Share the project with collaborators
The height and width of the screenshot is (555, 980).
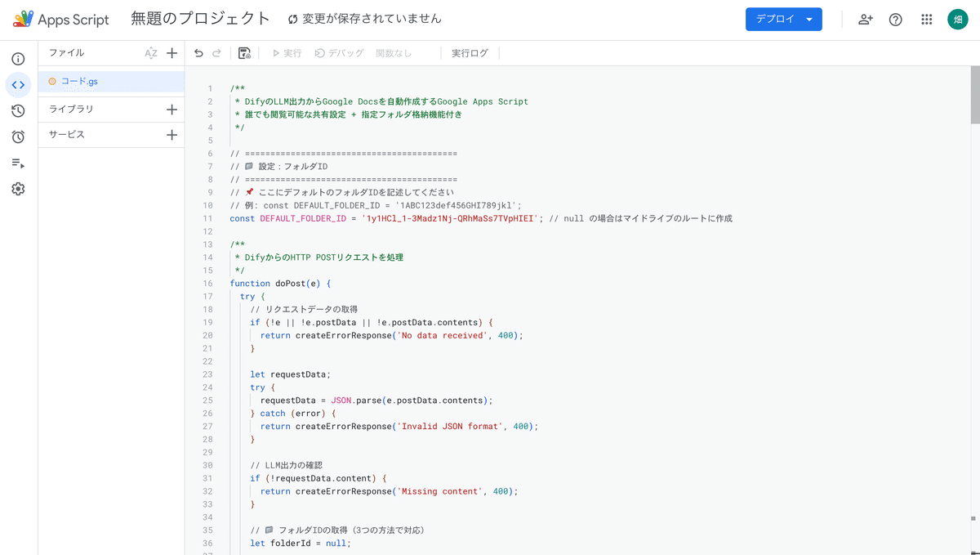coord(865,18)
